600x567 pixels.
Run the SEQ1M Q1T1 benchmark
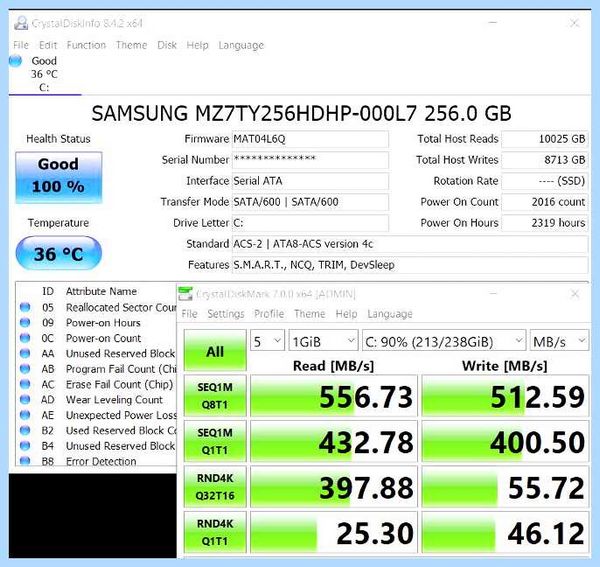(x=215, y=441)
